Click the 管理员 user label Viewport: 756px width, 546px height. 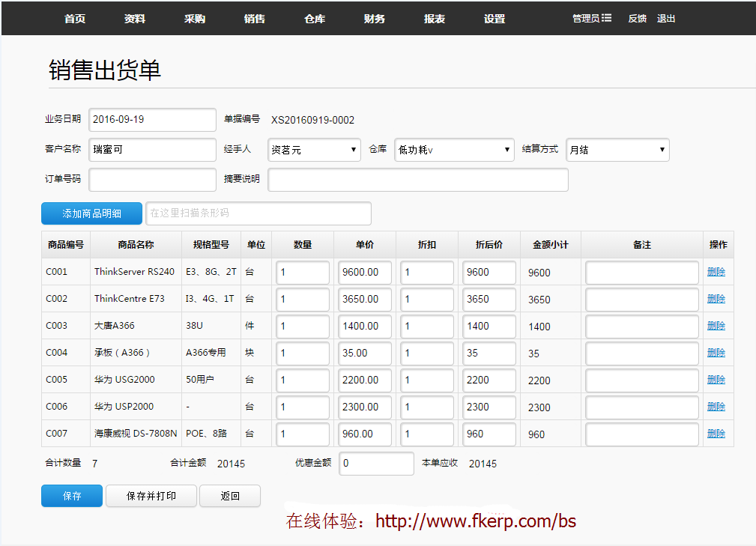[586, 18]
